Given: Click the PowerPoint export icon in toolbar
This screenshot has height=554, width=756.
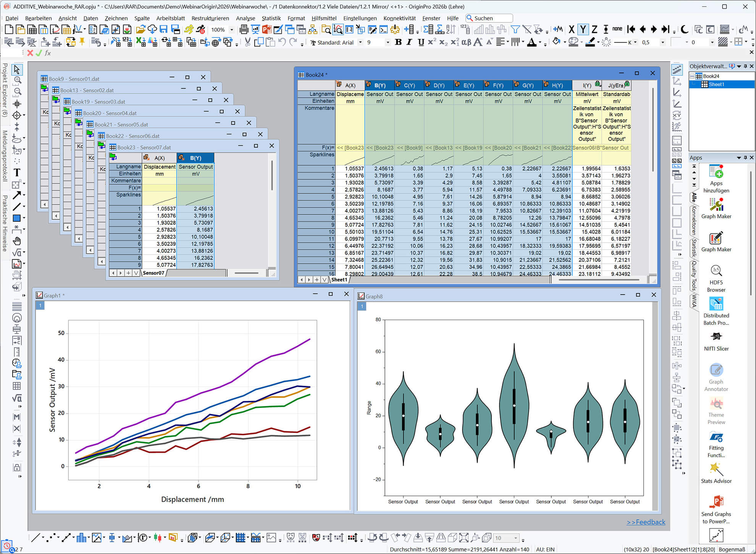Looking at the screenshot, I should [x=267, y=29].
